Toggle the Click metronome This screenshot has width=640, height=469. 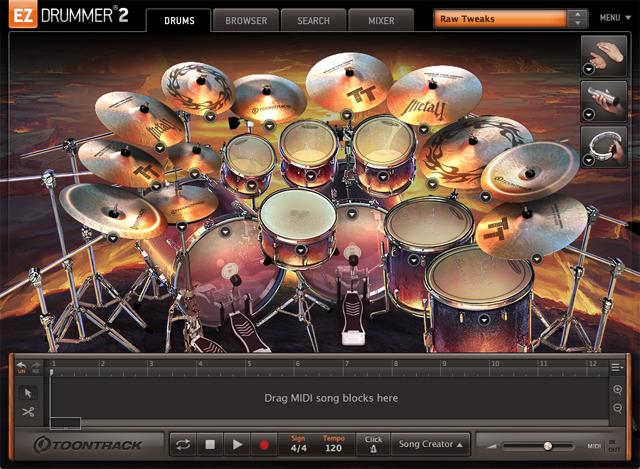click(x=373, y=444)
